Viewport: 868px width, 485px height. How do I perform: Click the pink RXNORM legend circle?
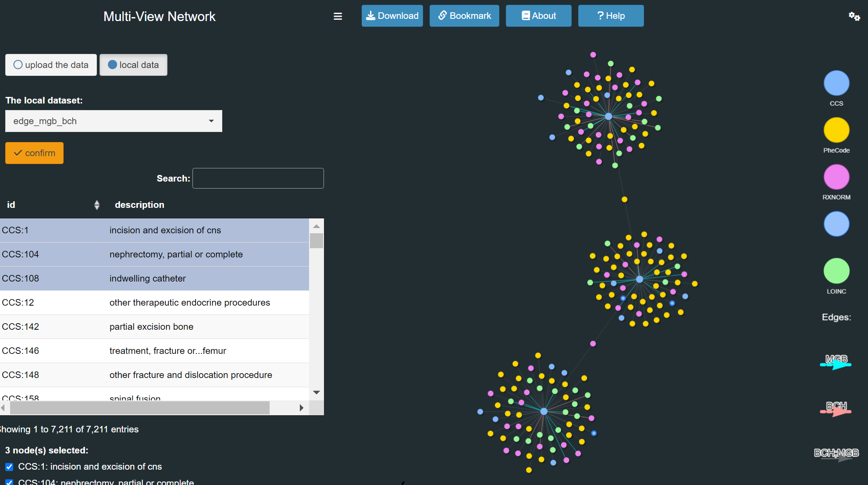pyautogui.click(x=836, y=177)
